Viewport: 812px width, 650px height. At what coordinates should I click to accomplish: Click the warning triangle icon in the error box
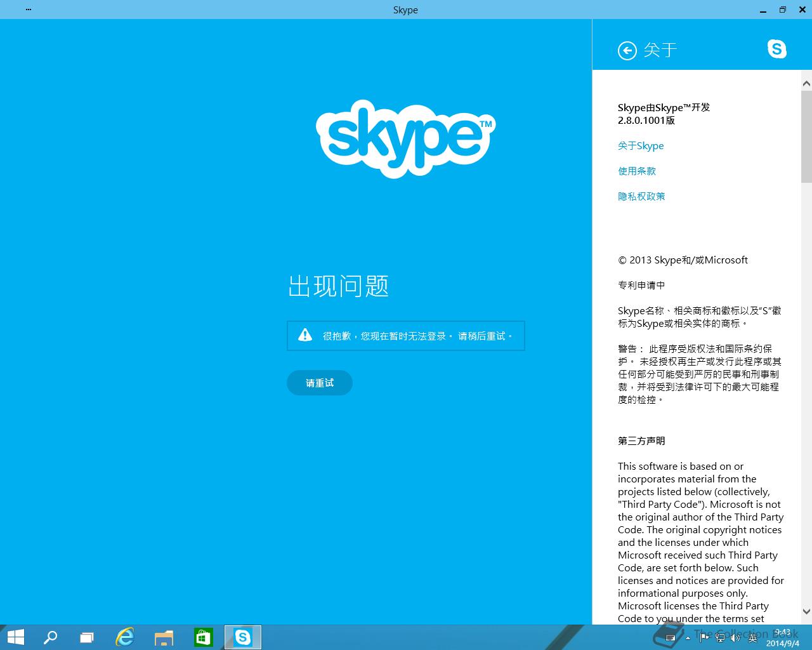(x=305, y=335)
